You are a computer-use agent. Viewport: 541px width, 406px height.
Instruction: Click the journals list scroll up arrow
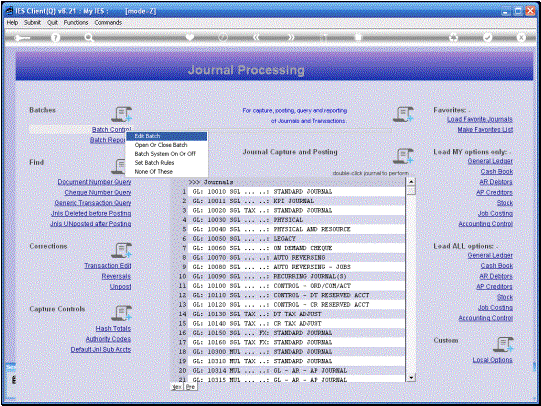point(411,181)
